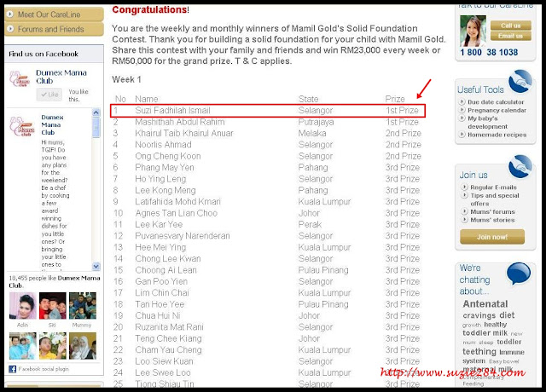
Task: Click arrow icon on Forums and Friends
Action: coord(10,29)
